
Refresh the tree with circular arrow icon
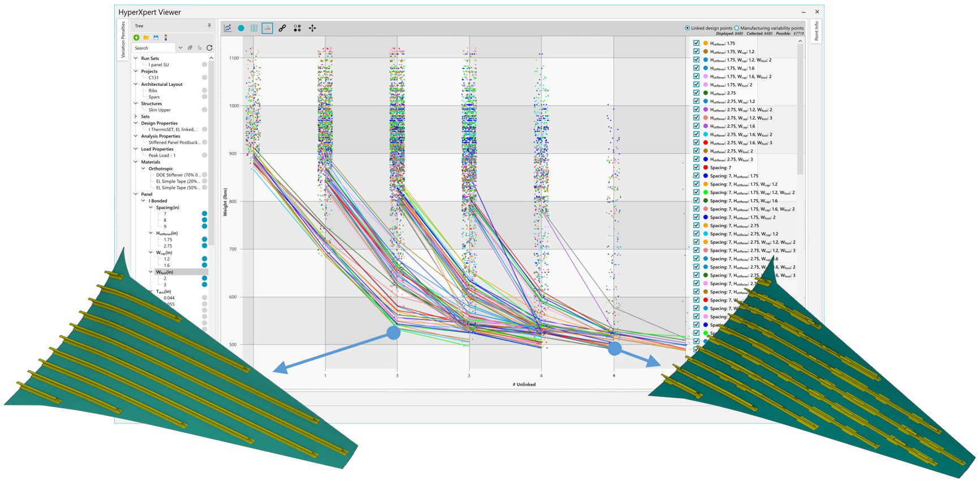tap(209, 48)
